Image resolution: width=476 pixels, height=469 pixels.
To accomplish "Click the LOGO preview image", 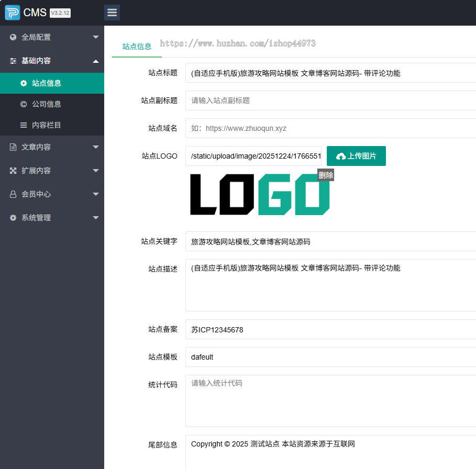I will coord(259,195).
